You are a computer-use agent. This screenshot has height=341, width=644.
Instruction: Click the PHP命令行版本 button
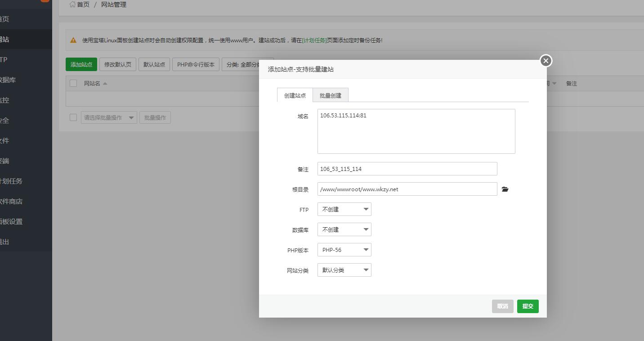click(196, 64)
